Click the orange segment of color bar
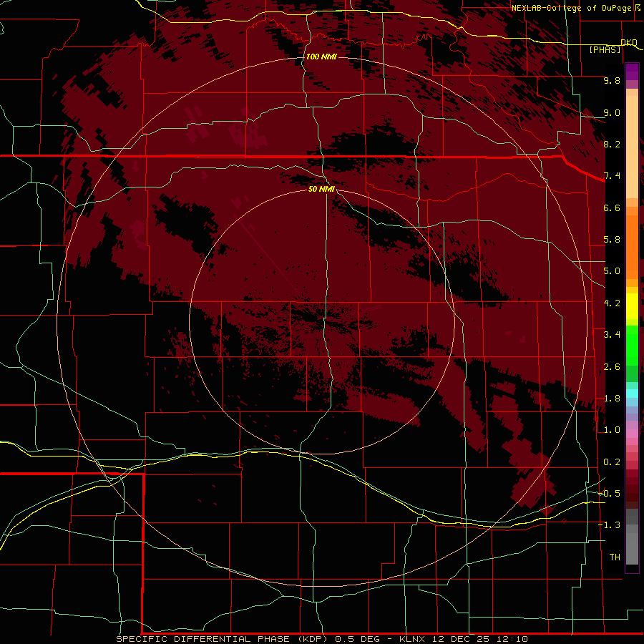Viewport: 644px width, 644px height. (x=632, y=246)
